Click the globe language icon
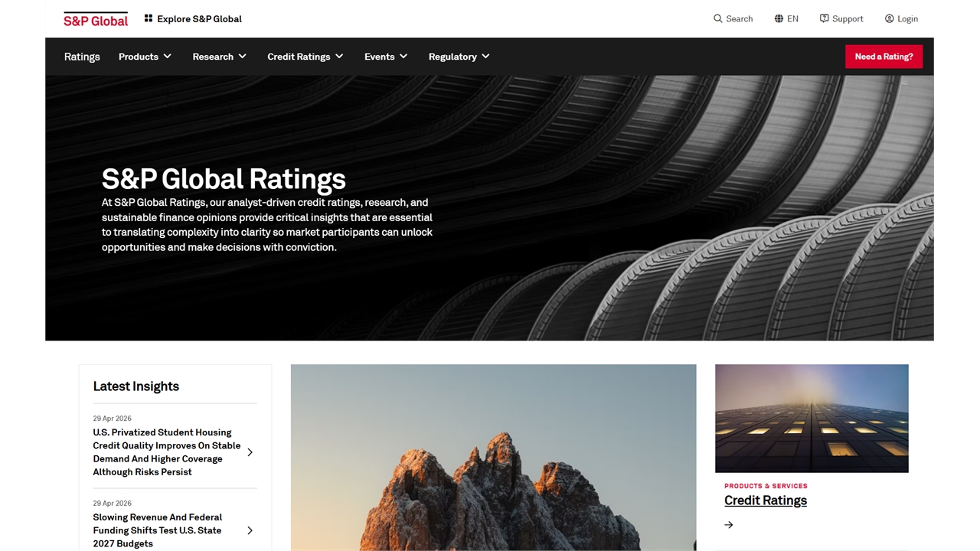 (x=779, y=18)
